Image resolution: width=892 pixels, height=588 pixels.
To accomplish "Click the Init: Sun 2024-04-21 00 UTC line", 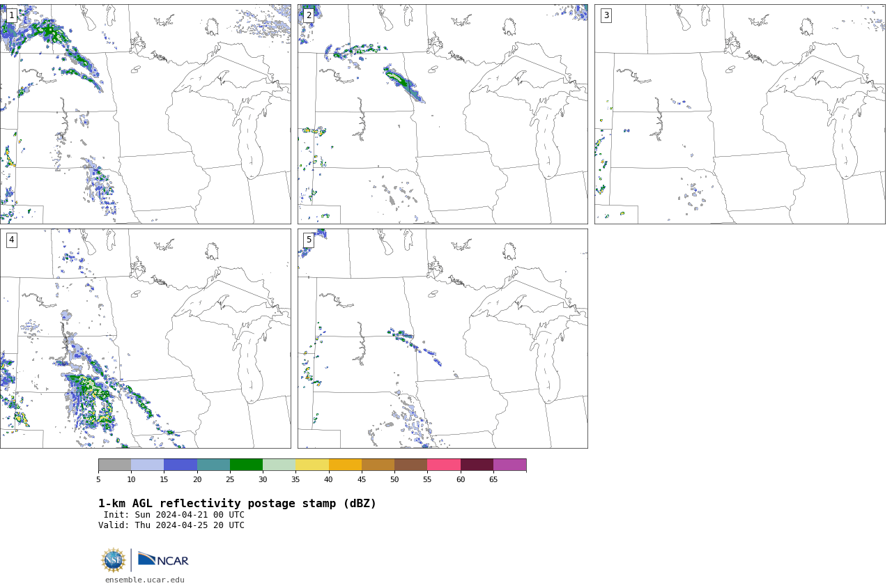I will click(174, 515).
